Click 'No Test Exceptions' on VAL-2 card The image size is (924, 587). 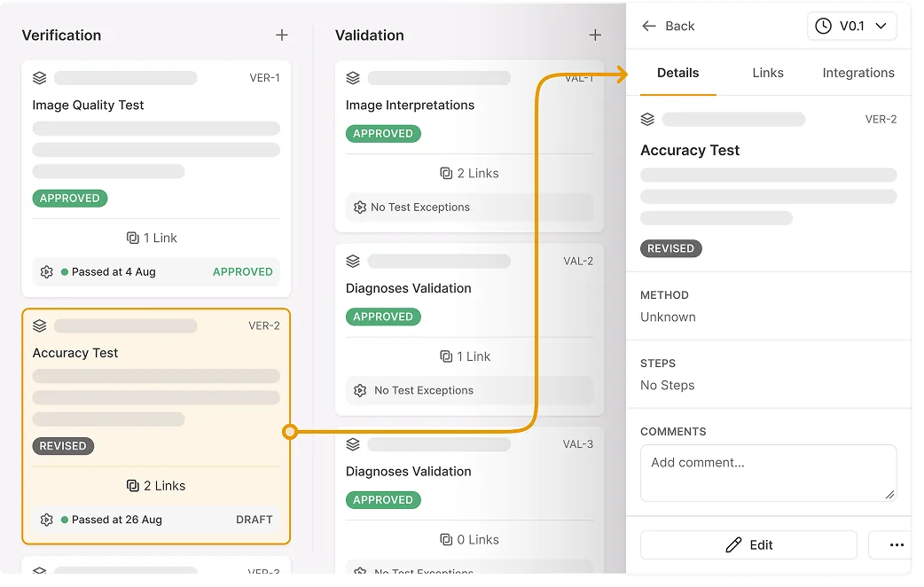424,391
